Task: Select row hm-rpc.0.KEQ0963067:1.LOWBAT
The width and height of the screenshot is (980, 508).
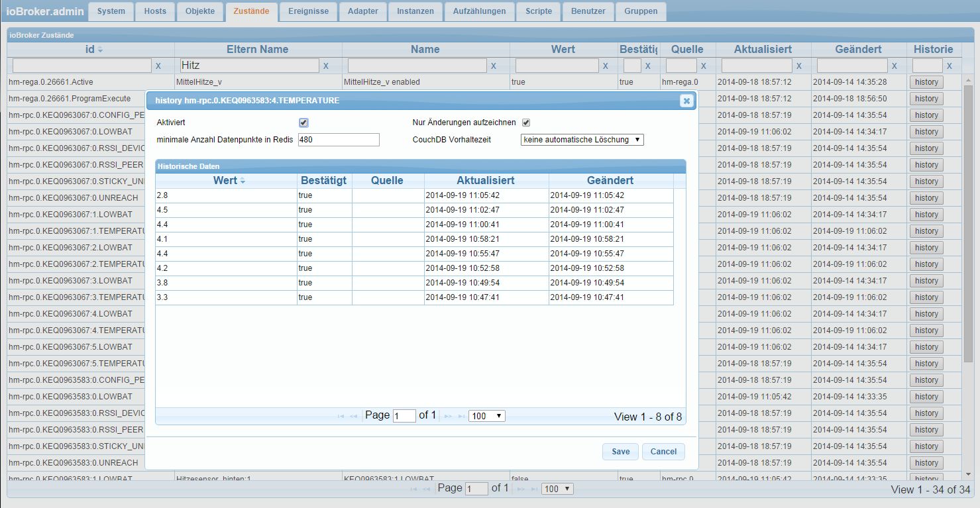Action: coord(70,215)
